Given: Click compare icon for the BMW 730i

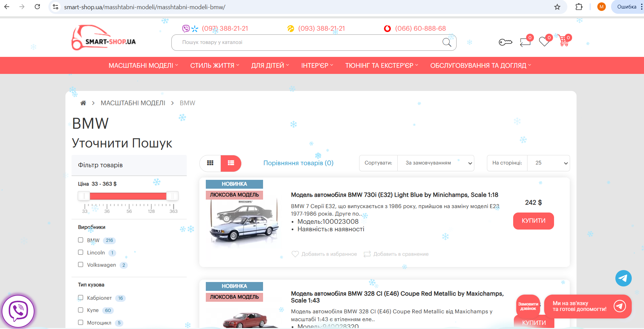Looking at the screenshot, I should 367,254.
